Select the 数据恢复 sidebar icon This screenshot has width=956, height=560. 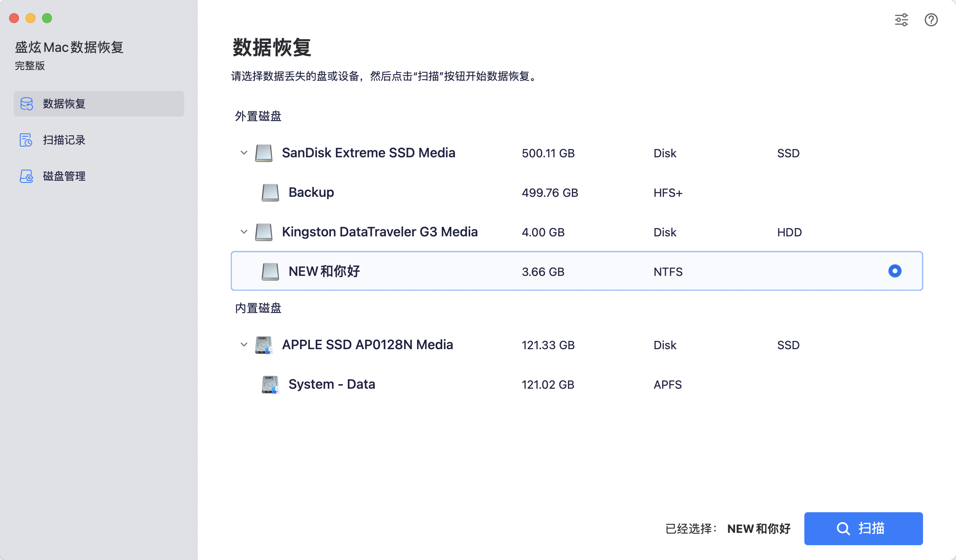[x=26, y=104]
